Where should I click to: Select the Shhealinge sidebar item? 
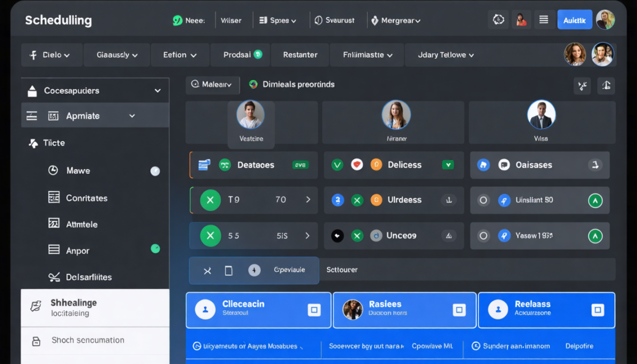95,308
